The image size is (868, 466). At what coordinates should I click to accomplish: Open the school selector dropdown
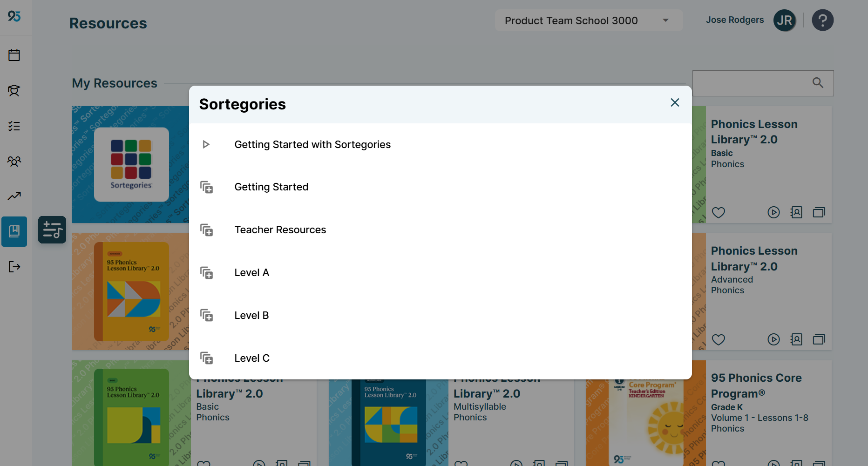pyautogui.click(x=589, y=20)
